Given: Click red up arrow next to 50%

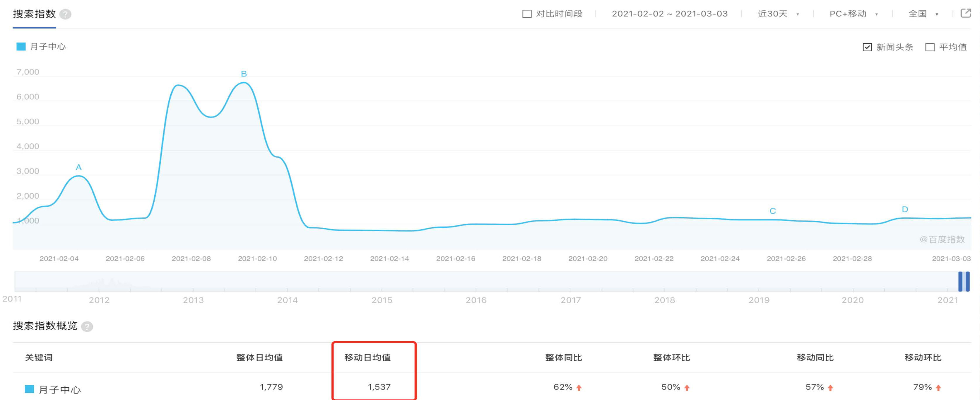Looking at the screenshot, I should tap(687, 388).
